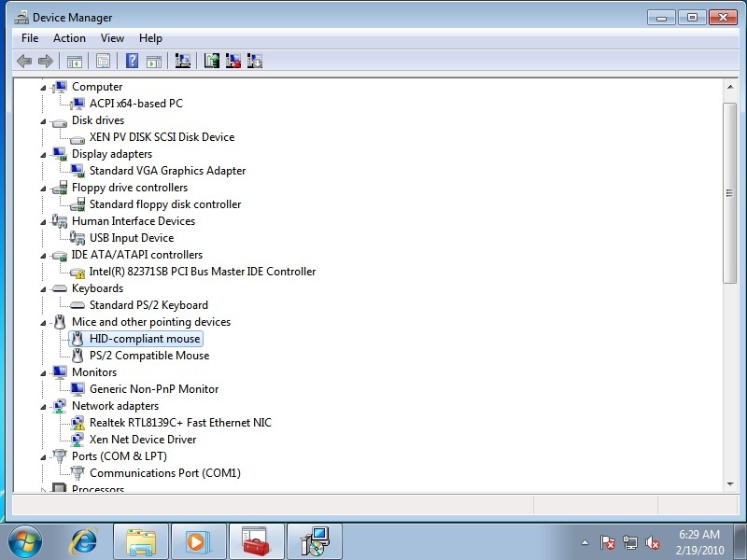Collapse the Keyboards tree category
The image size is (747, 560).
pyautogui.click(x=43, y=289)
